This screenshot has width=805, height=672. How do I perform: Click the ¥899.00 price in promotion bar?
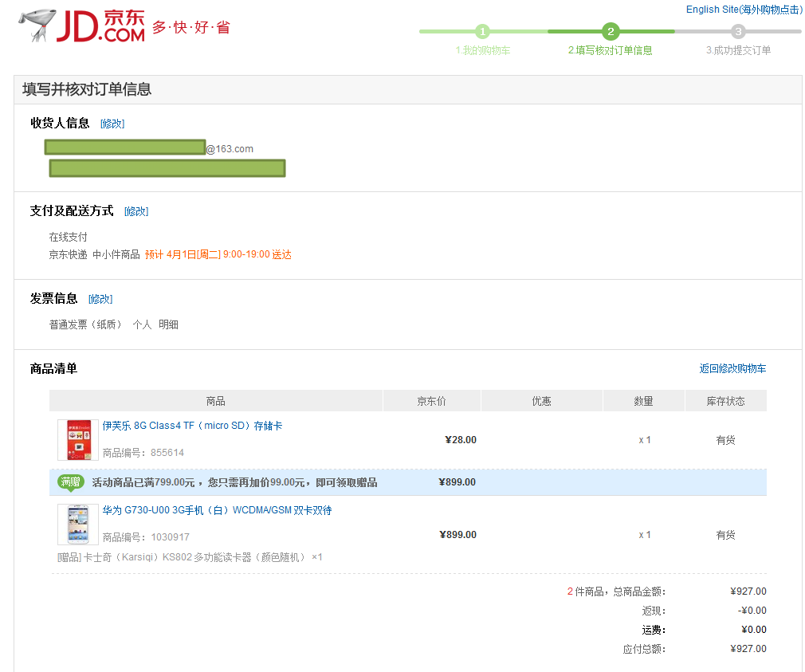click(x=457, y=482)
